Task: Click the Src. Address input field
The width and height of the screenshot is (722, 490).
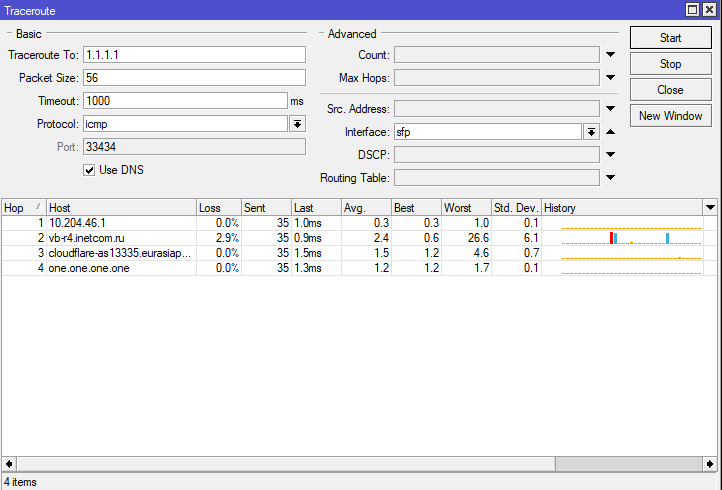Action: coord(497,109)
